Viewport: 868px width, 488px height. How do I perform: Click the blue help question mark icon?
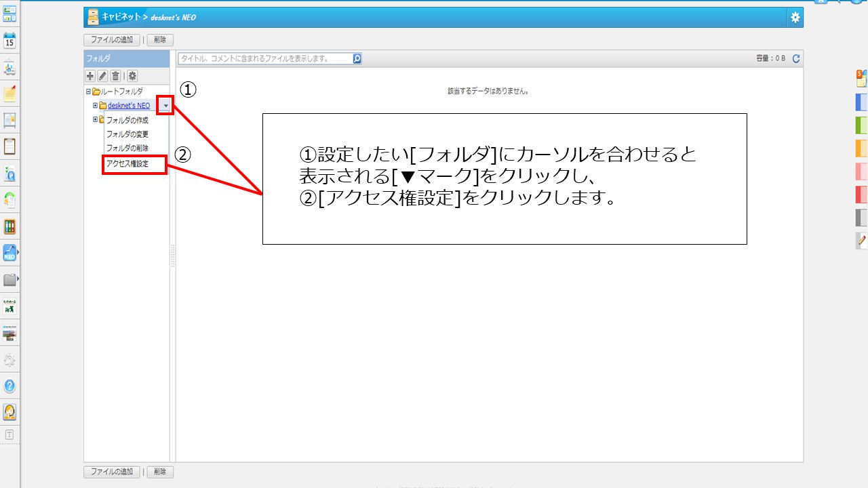9,386
